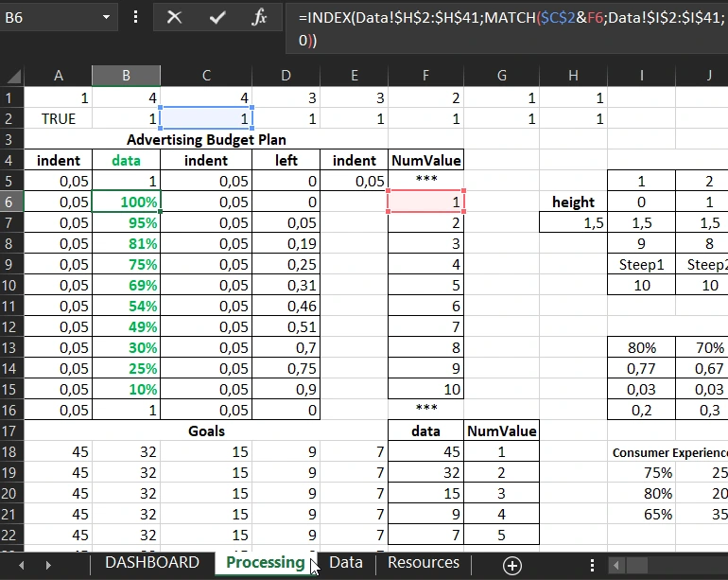Click the three-dot handle beside Name Box
The width and height of the screenshot is (728, 580).
coord(135,18)
